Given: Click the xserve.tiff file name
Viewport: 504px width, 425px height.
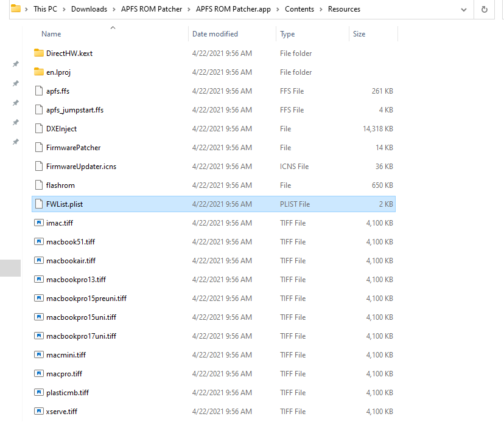Looking at the screenshot, I should pyautogui.click(x=61, y=412).
